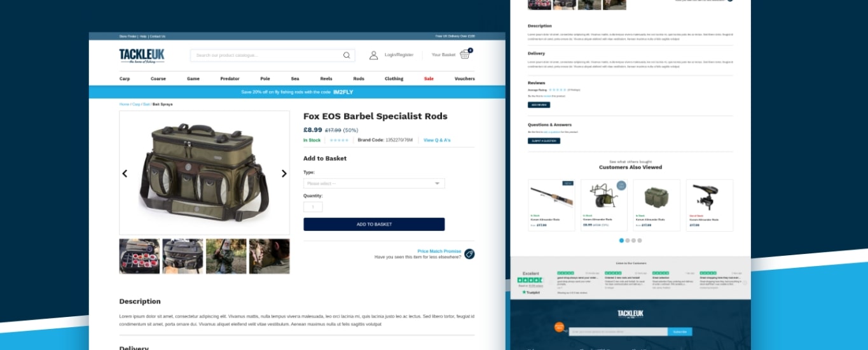Select second carousel pagination dot

click(x=628, y=241)
